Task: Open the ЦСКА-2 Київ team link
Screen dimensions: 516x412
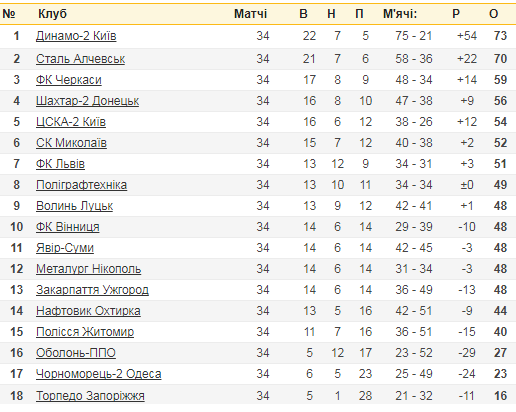Action: [71, 122]
